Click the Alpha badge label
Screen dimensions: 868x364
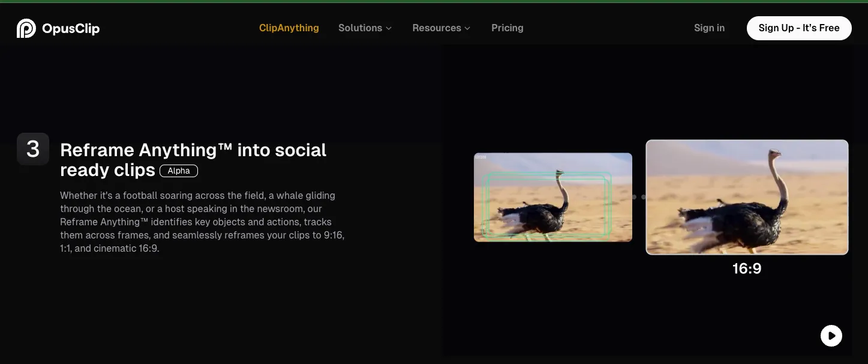click(x=179, y=171)
